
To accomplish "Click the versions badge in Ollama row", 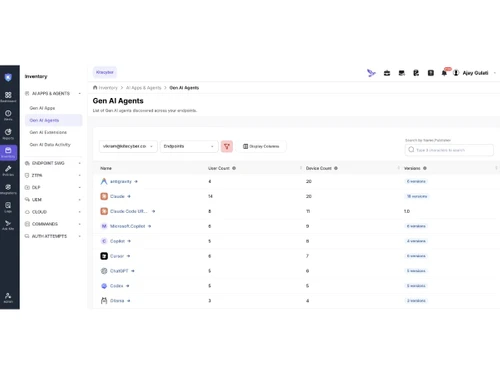I will 416,301.
